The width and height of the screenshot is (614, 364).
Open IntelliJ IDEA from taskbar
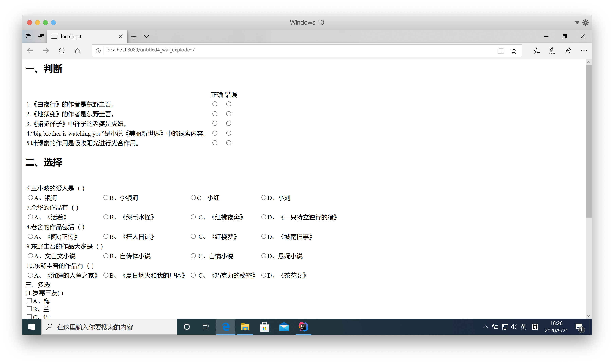[x=303, y=327]
